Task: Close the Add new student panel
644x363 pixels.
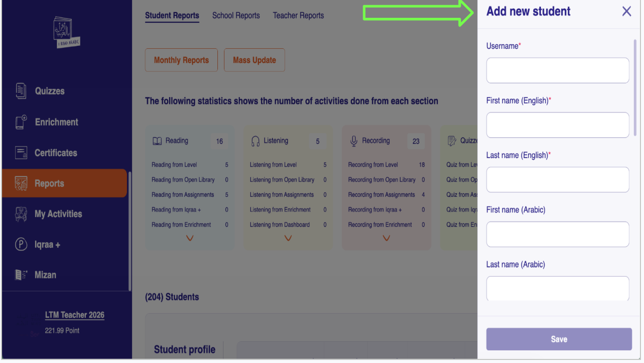Action: 626,12
